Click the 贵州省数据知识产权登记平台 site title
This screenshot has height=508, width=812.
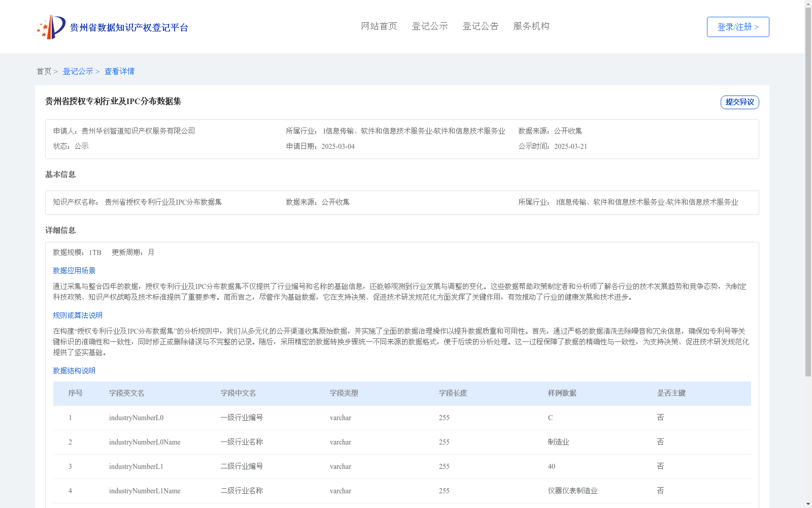pos(129,27)
